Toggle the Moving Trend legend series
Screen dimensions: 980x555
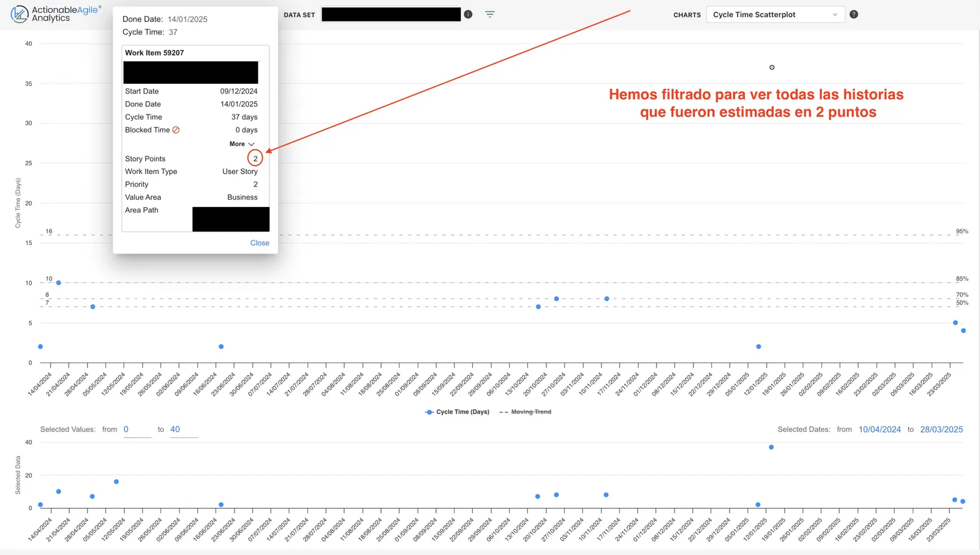[x=531, y=412]
